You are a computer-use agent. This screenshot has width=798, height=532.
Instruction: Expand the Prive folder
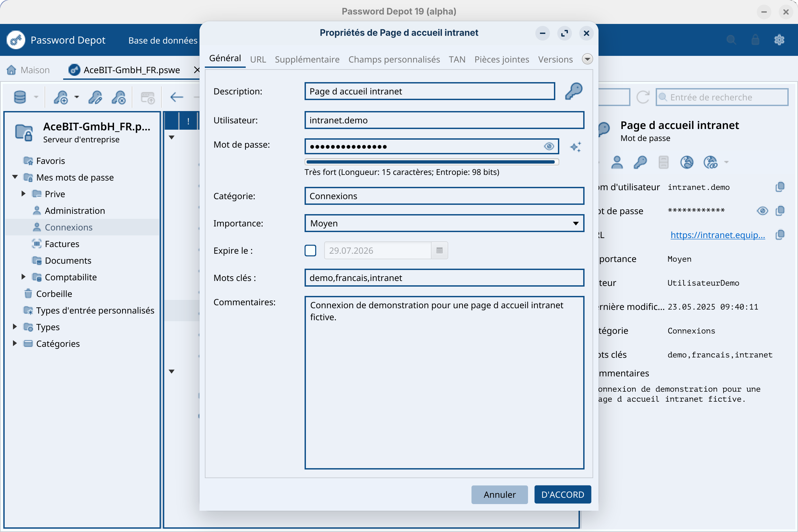point(23,194)
